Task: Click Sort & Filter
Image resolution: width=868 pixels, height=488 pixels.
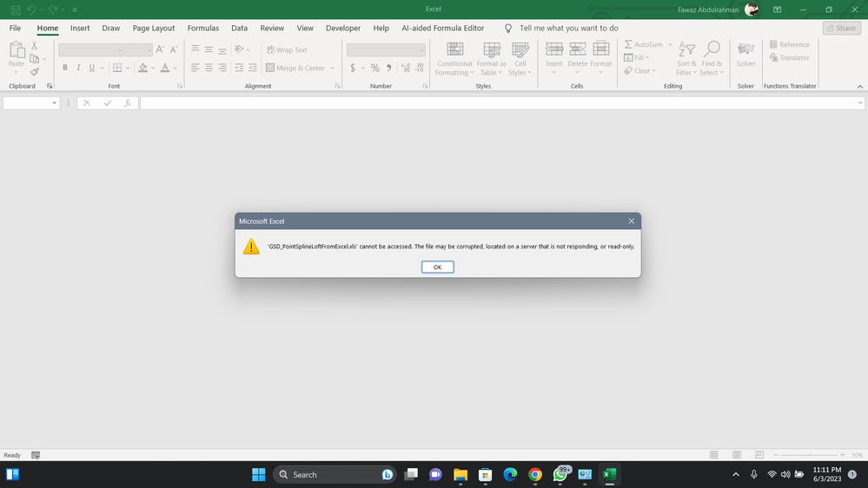Action: point(686,59)
